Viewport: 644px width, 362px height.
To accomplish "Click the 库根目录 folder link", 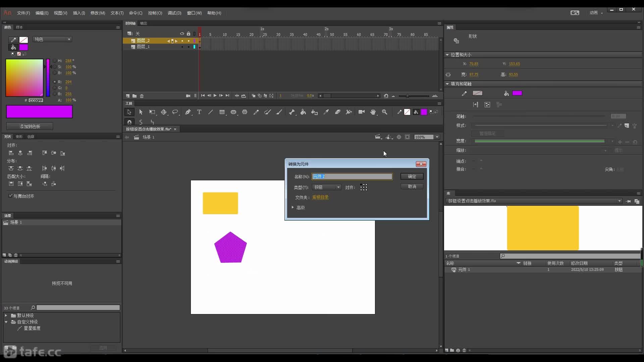I will pyautogui.click(x=320, y=197).
